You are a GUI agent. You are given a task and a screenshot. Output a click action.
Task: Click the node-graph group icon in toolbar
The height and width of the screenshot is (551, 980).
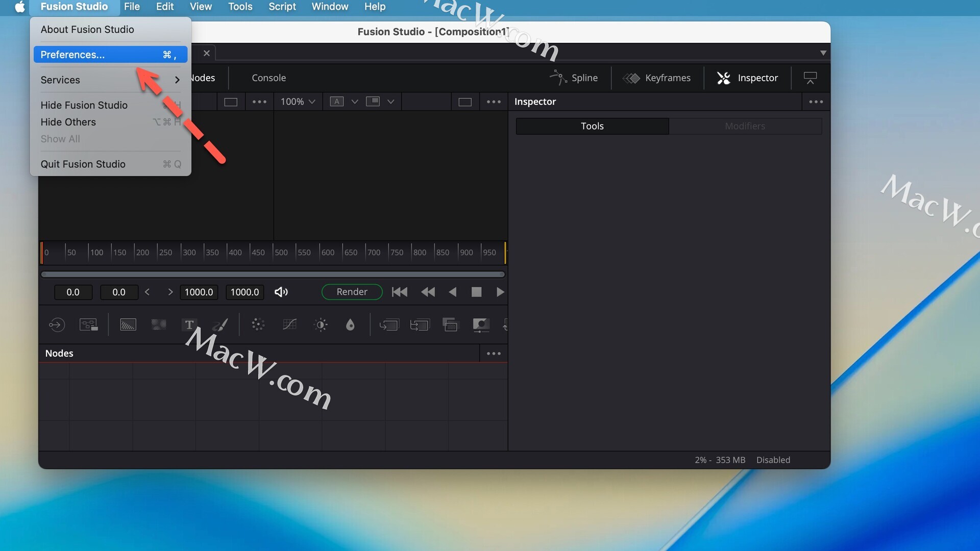coord(89,324)
